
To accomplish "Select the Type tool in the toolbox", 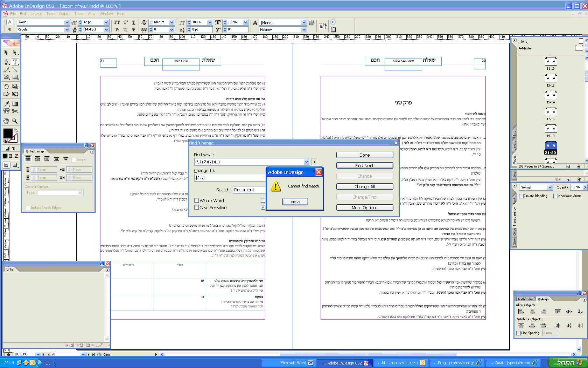I will pos(15,62).
